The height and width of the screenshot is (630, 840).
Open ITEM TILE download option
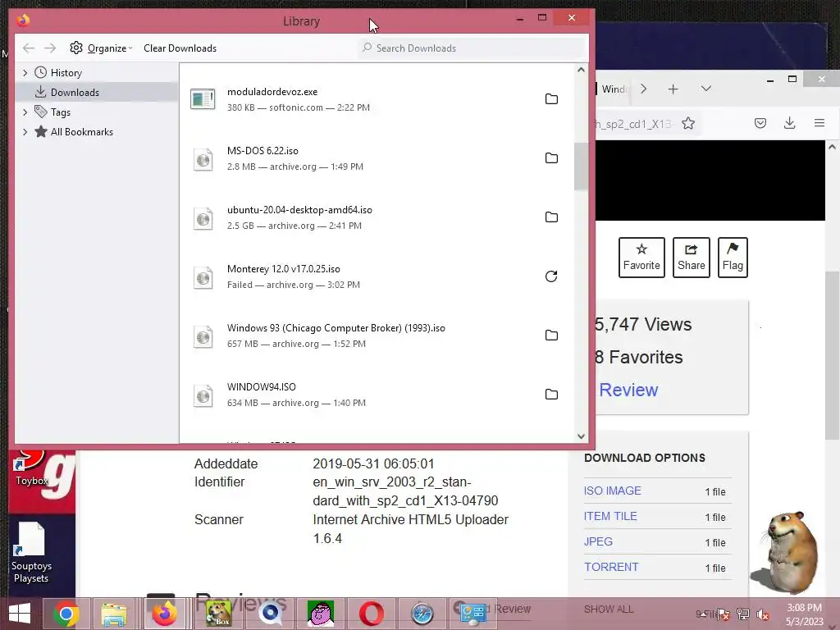pos(610,517)
